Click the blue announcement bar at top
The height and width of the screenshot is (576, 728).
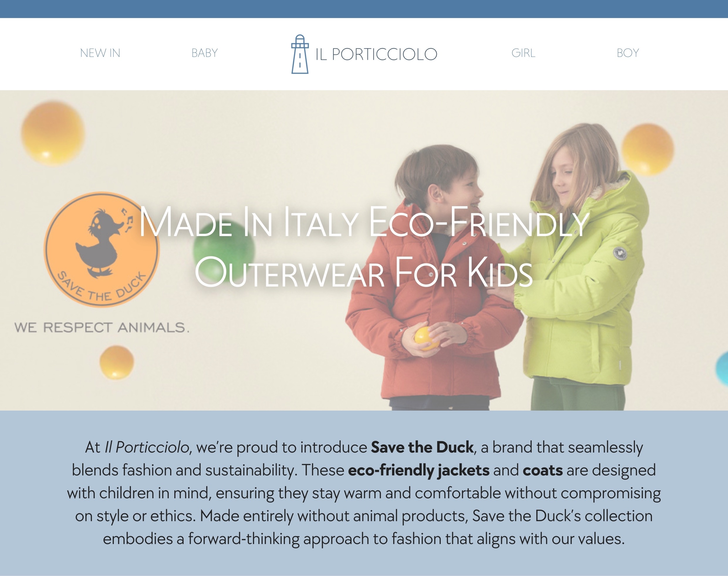(x=364, y=9)
